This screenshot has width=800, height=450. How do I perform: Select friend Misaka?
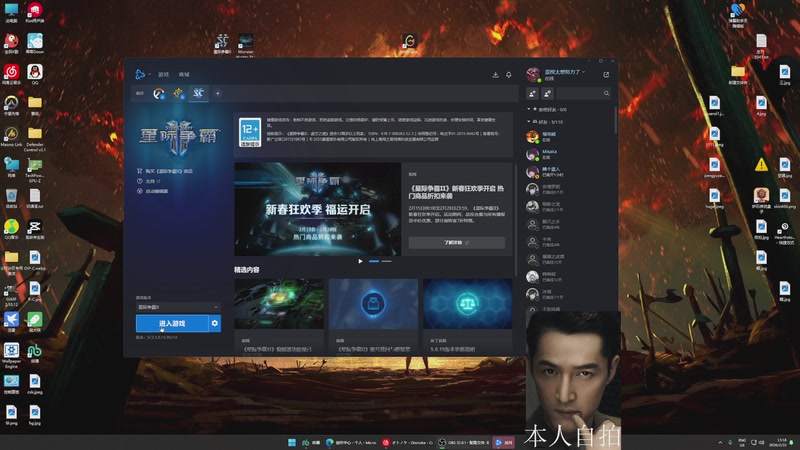[569, 154]
